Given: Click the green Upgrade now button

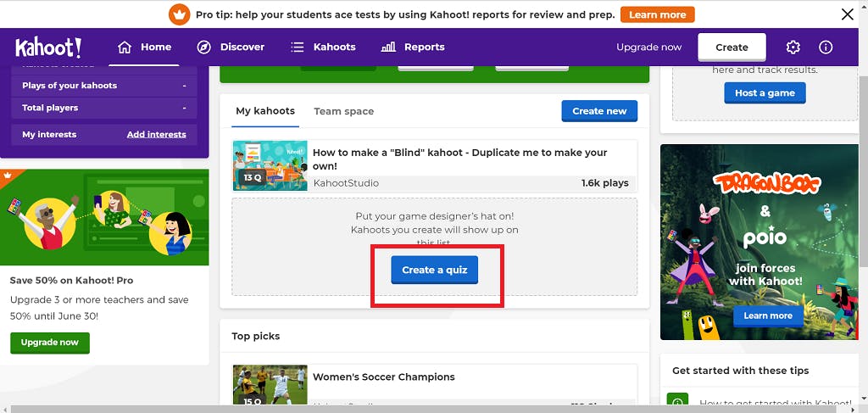Looking at the screenshot, I should tap(50, 343).
